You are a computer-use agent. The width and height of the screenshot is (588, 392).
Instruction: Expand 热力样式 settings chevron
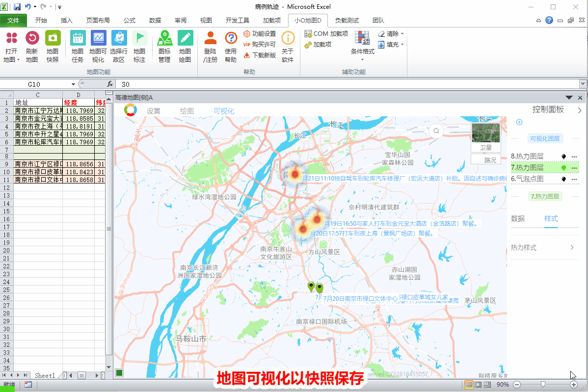pyautogui.click(x=572, y=247)
